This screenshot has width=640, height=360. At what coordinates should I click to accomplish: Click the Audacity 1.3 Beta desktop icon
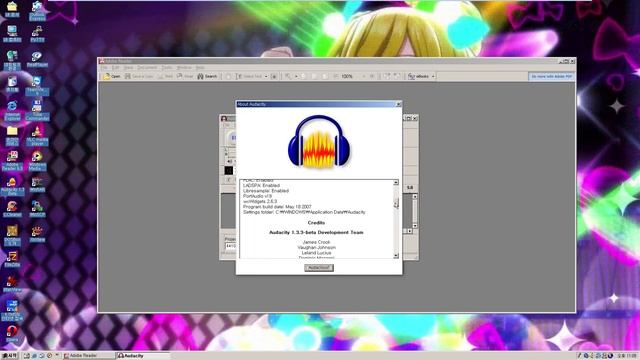(12, 186)
